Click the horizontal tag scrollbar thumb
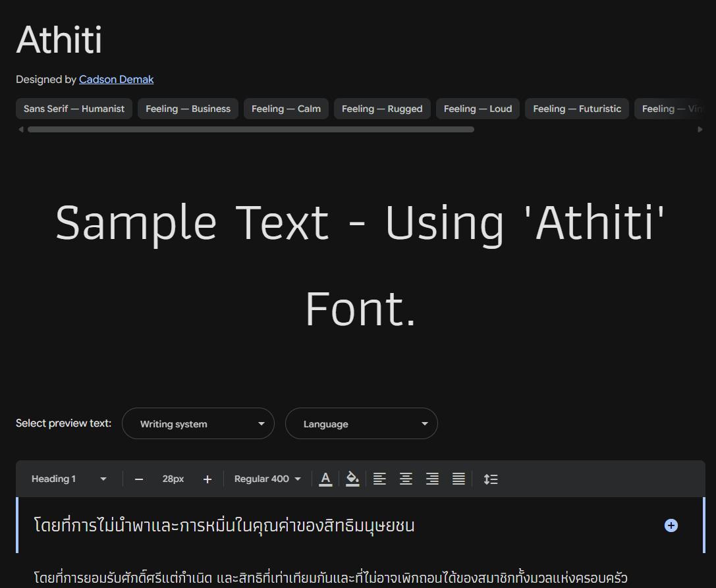The height and width of the screenshot is (588, 716). pyautogui.click(x=251, y=129)
